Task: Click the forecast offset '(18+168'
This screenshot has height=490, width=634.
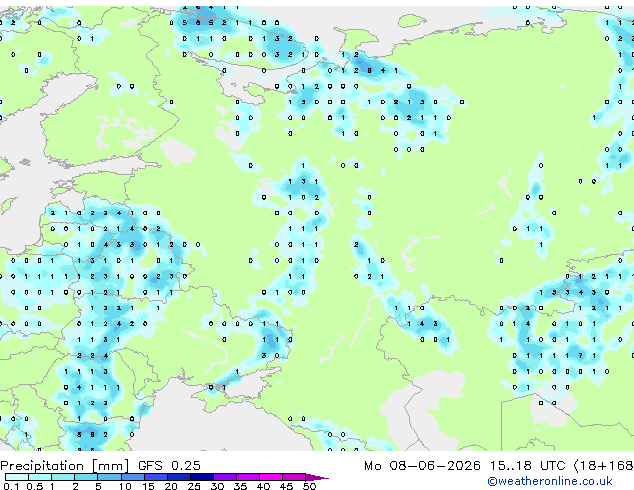Action: coord(604,466)
